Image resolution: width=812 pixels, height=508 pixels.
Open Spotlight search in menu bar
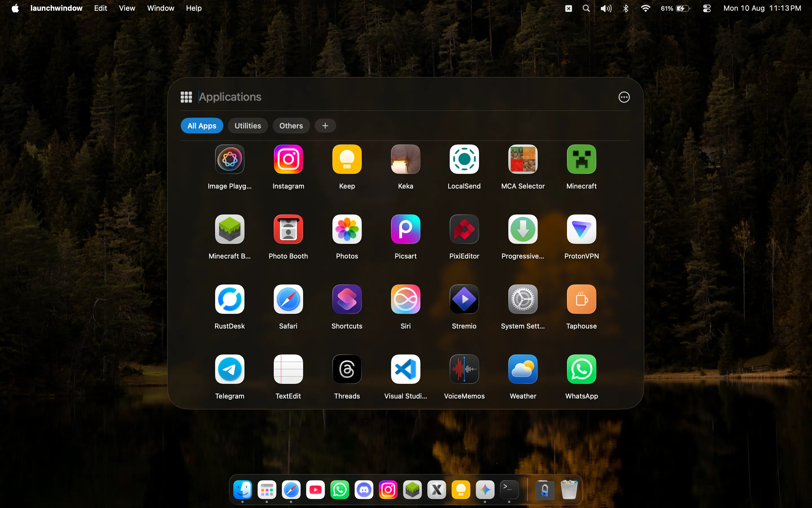pyautogui.click(x=586, y=8)
